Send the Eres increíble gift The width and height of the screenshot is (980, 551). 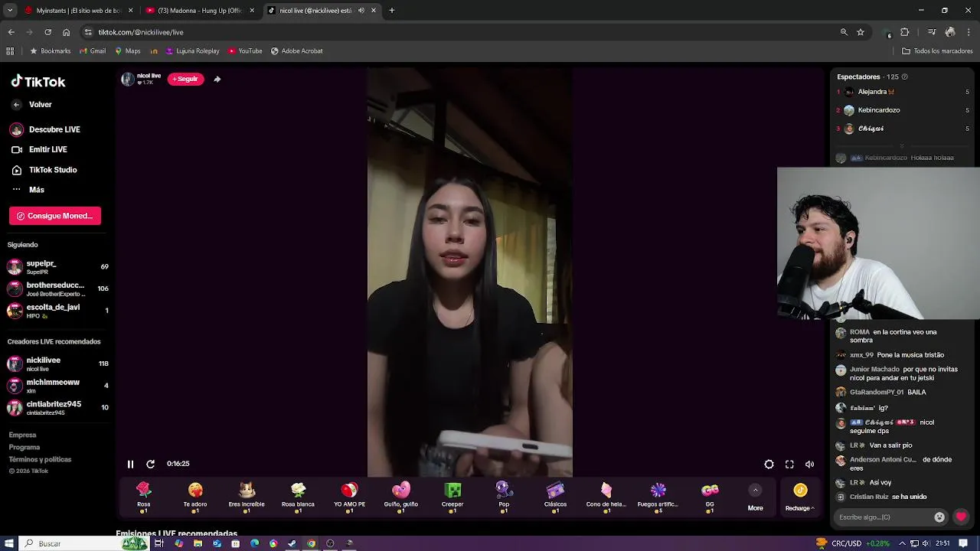247,496
